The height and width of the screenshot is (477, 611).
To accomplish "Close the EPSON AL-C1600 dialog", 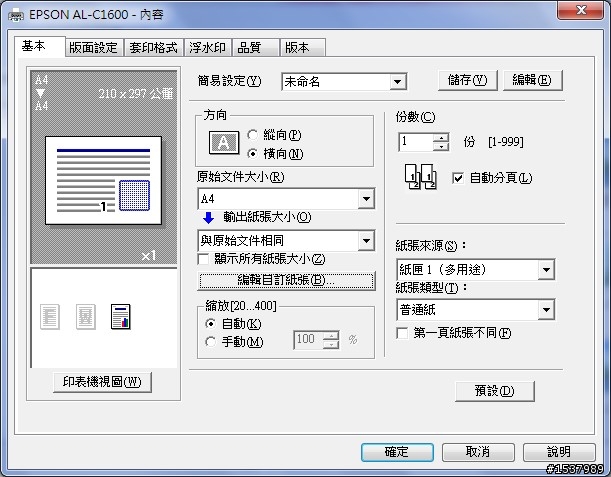I will coord(581,10).
